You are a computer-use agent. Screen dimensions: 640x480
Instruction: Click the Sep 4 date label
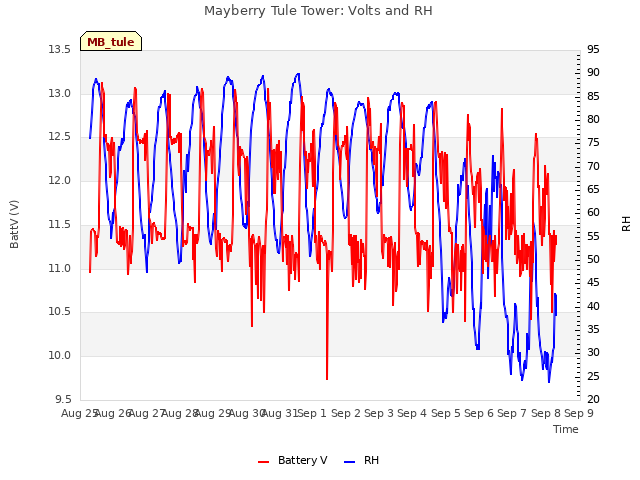[x=412, y=413]
